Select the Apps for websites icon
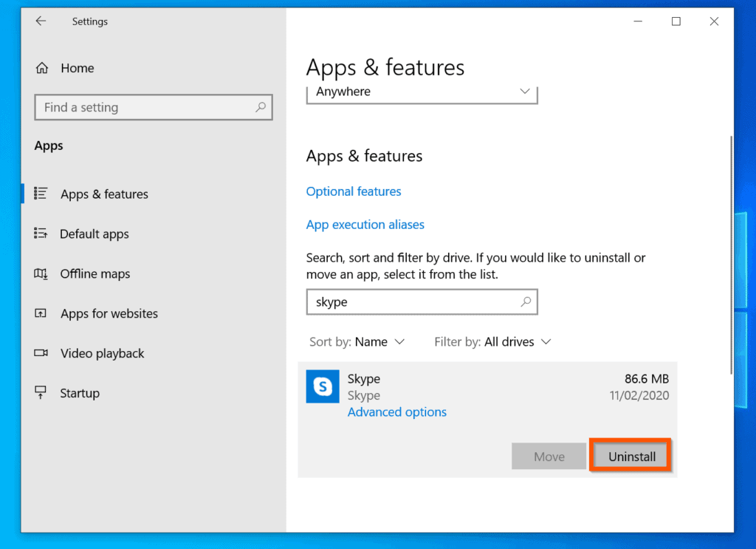Image resolution: width=756 pixels, height=549 pixels. point(41,313)
